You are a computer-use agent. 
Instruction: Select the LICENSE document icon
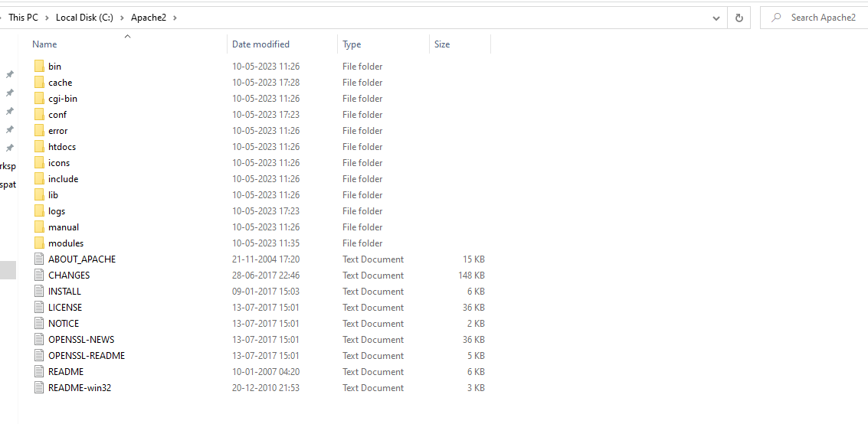coord(39,307)
